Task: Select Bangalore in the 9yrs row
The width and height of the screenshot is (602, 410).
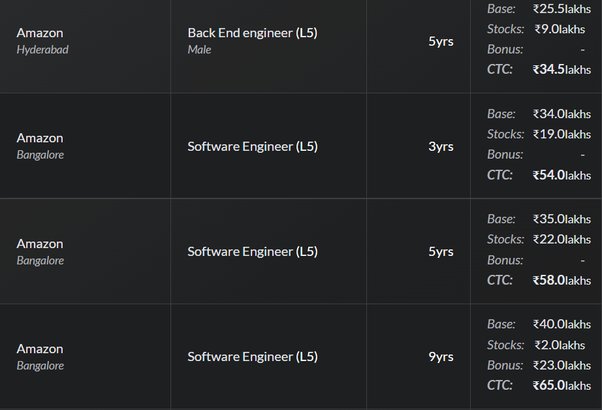Action: click(x=40, y=366)
